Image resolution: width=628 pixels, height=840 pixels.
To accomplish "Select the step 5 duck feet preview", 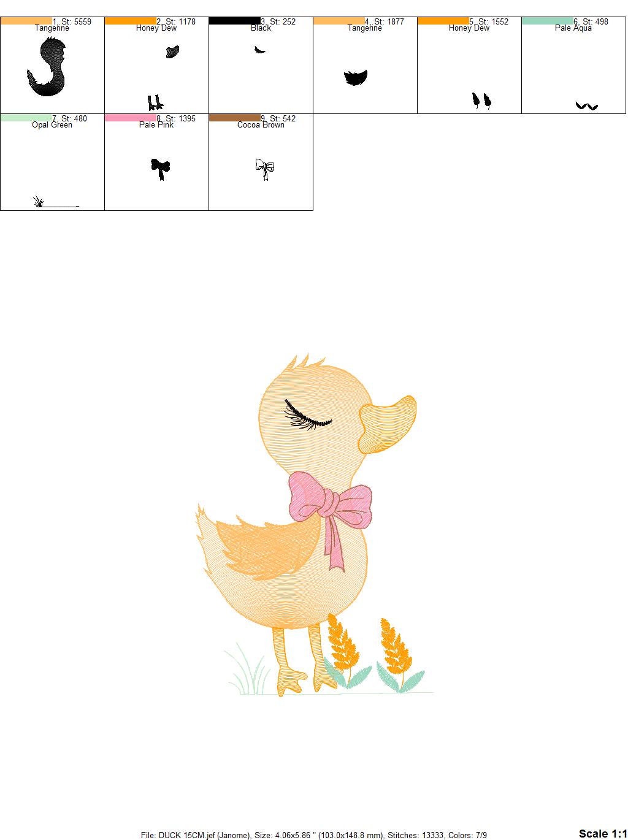I will tap(481, 99).
